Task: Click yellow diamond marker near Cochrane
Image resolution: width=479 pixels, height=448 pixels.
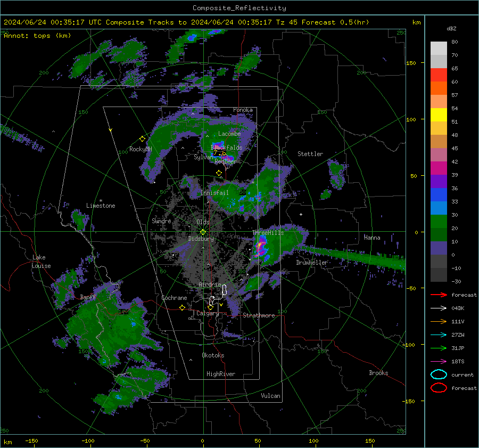Action: 183,308
